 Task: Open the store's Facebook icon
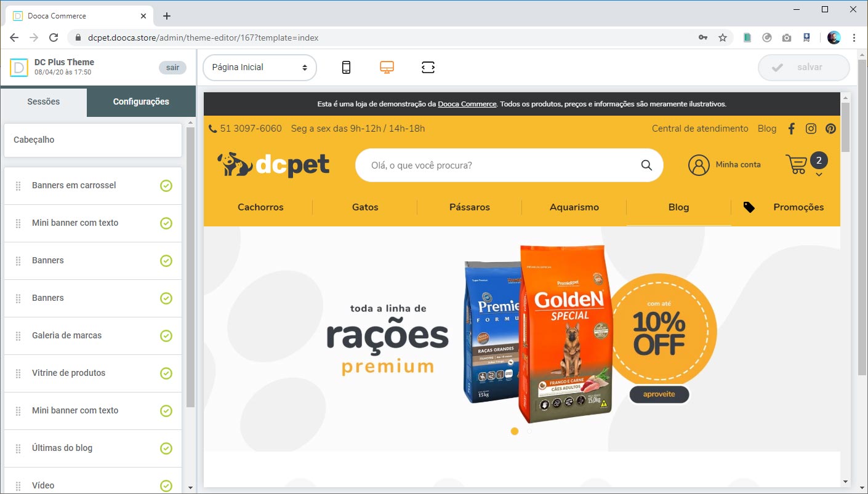click(792, 129)
